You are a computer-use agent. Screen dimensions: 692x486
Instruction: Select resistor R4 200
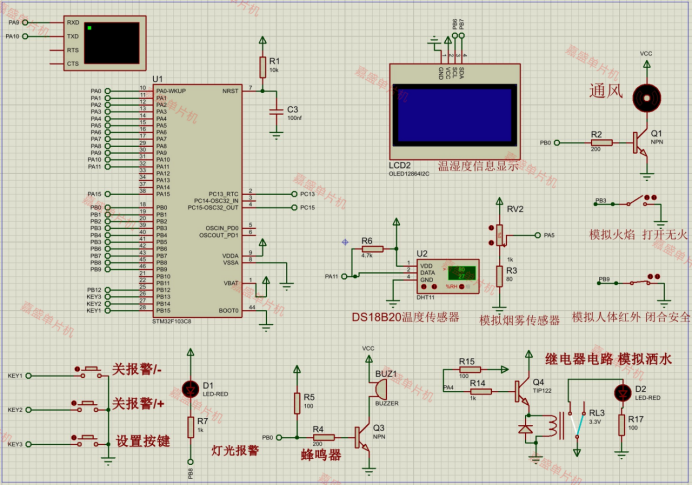tap(323, 437)
